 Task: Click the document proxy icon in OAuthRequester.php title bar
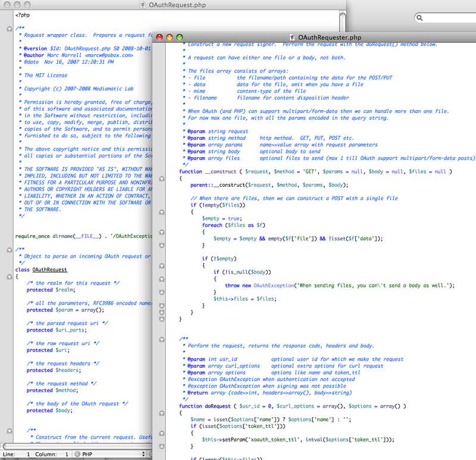coord(292,37)
